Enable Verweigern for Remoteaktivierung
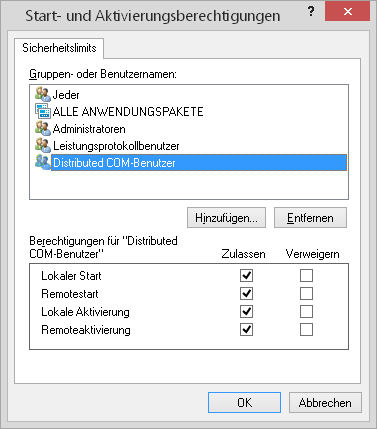Screen dimensions: 377x429 tap(306, 330)
